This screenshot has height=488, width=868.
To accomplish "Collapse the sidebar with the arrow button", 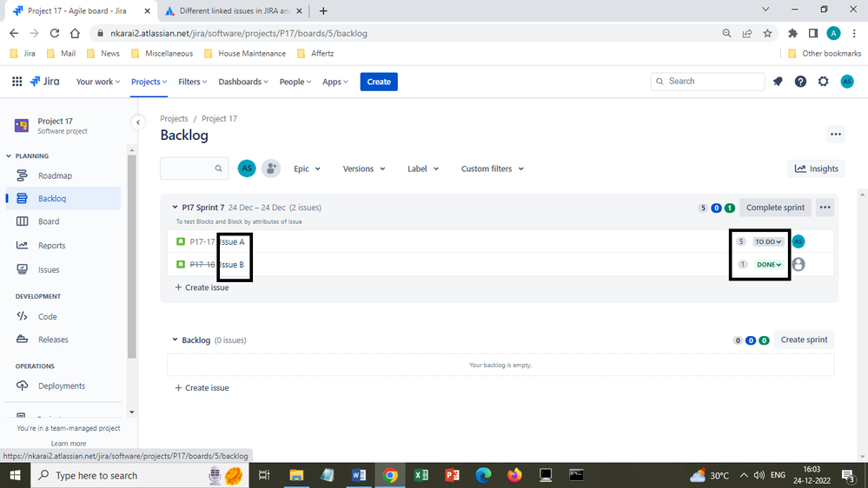I will [x=138, y=122].
